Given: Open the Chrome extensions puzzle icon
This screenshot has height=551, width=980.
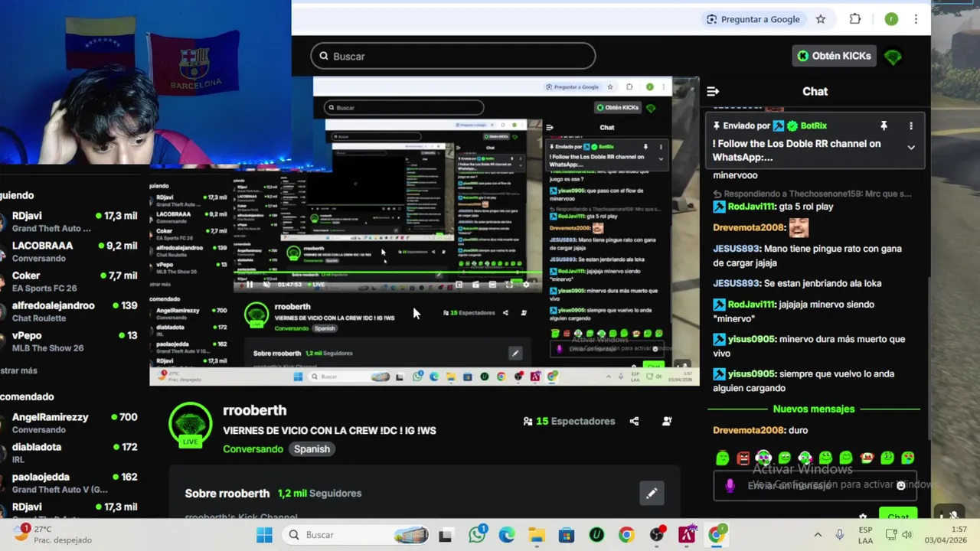Looking at the screenshot, I should (x=855, y=19).
